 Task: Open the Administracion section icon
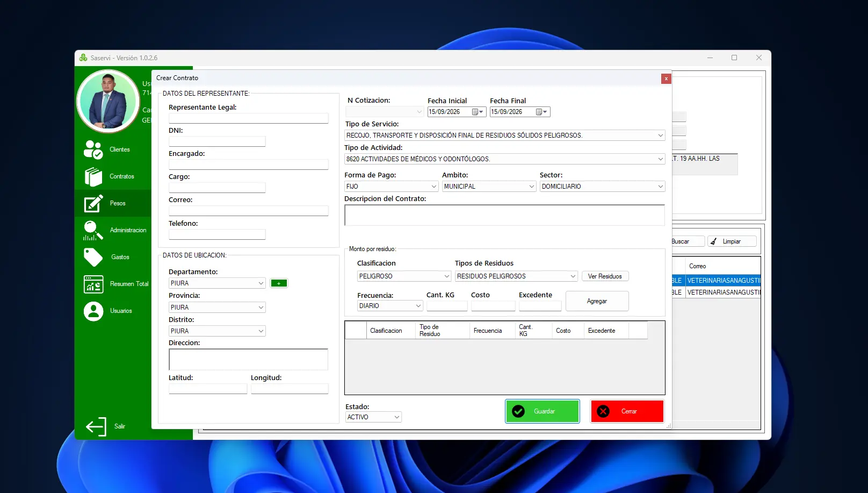point(93,231)
